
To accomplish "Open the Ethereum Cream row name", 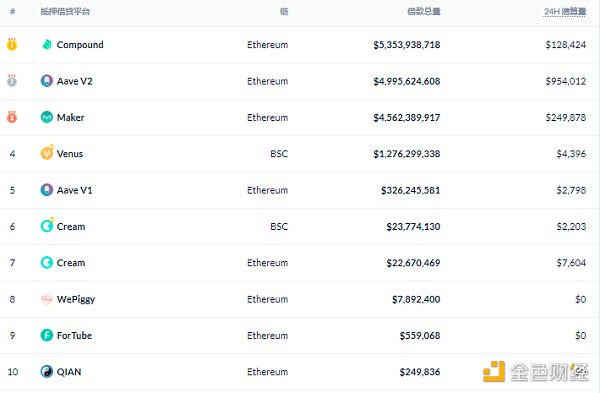I will pos(71,263).
